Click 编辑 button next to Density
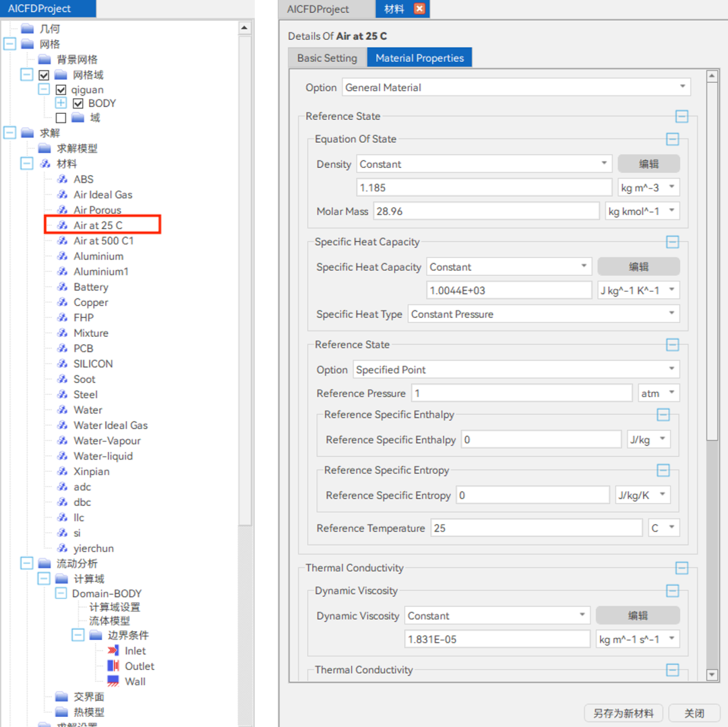This screenshot has height=727, width=728. point(648,164)
